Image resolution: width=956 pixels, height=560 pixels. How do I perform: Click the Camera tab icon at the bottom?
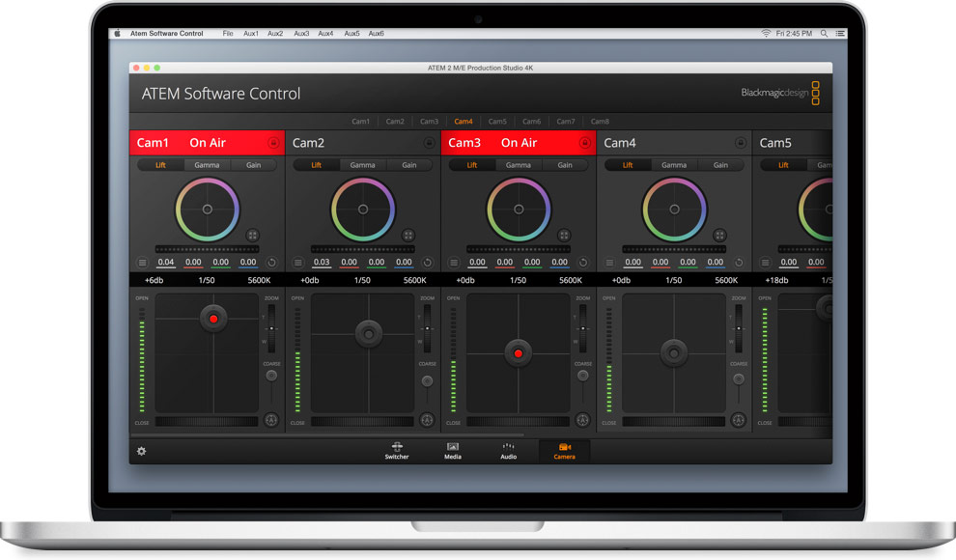(564, 447)
